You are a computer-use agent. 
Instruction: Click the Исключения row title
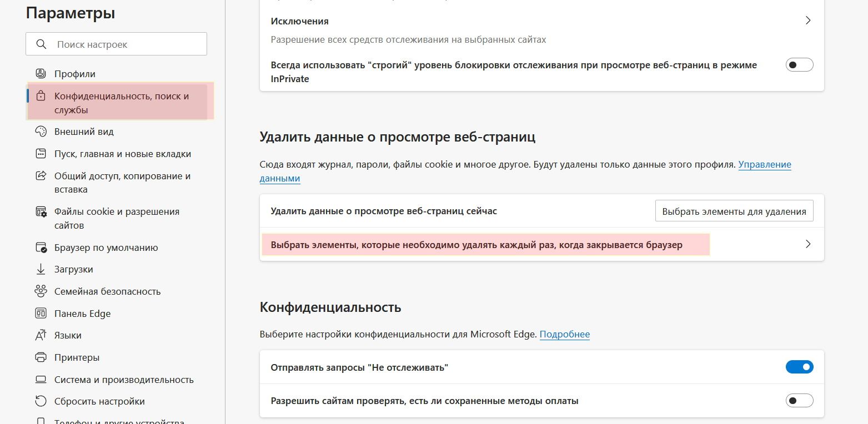click(299, 21)
